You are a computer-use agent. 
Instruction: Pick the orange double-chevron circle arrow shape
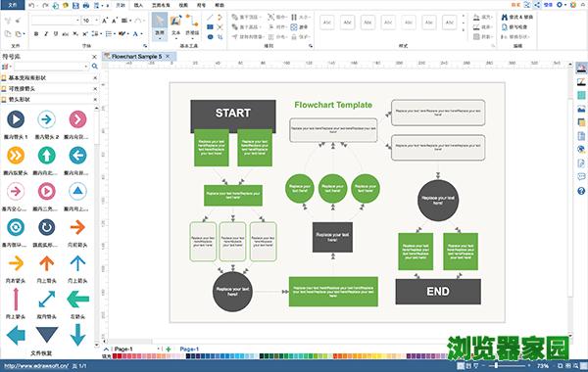(16, 156)
